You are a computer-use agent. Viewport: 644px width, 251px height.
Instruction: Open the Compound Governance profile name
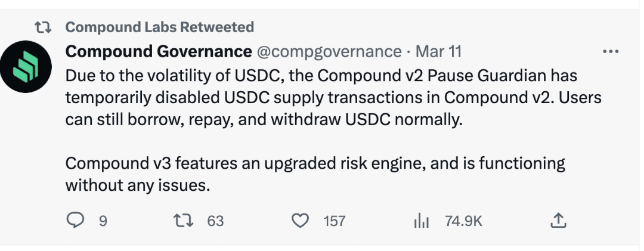[159, 52]
